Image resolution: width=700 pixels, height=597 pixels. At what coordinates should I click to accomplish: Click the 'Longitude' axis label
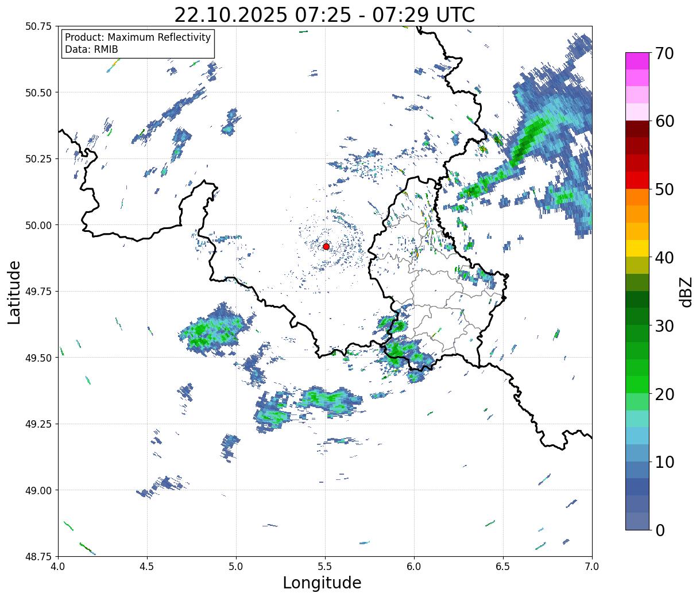(x=322, y=583)
